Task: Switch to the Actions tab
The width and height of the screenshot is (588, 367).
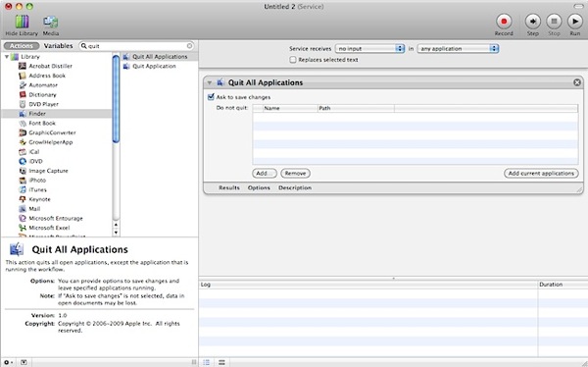Action: 22,46
